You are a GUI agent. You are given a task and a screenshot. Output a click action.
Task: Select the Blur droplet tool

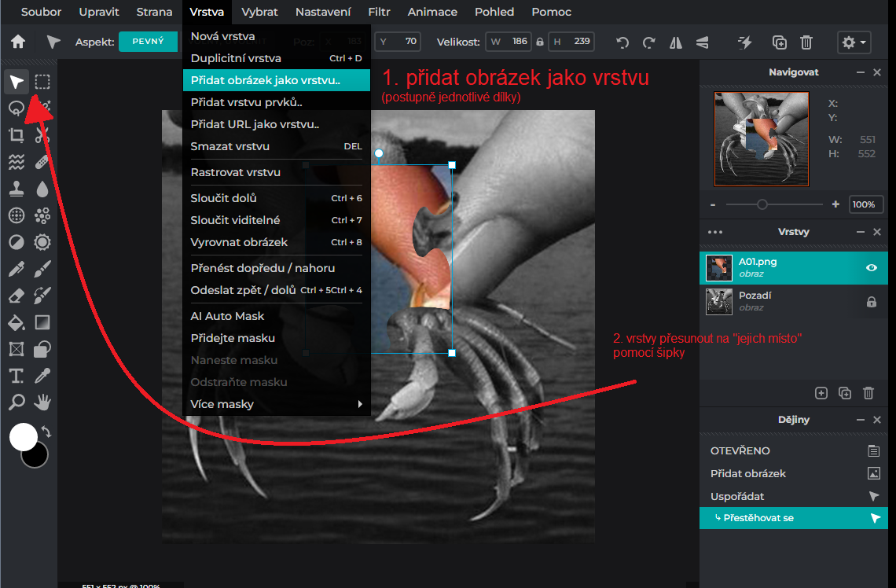tap(42, 189)
